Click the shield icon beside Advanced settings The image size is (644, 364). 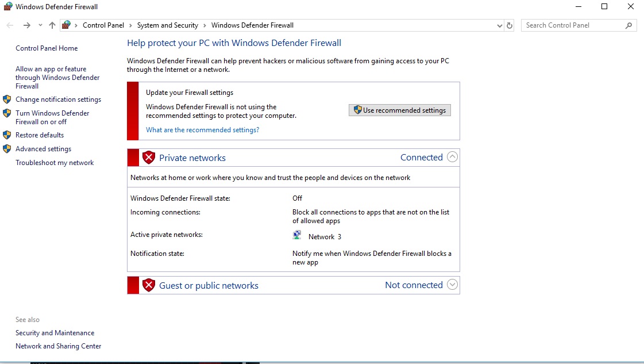pos(7,149)
